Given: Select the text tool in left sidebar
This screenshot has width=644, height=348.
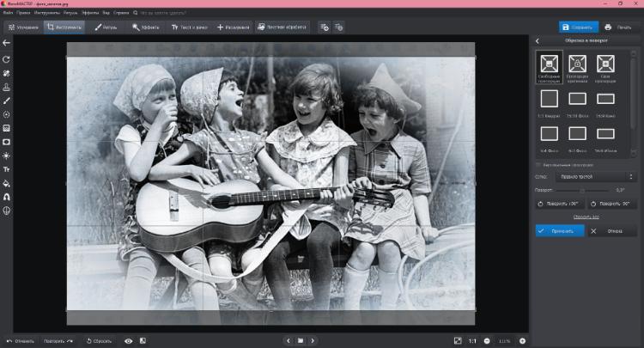Looking at the screenshot, I should pyautogui.click(x=7, y=169).
